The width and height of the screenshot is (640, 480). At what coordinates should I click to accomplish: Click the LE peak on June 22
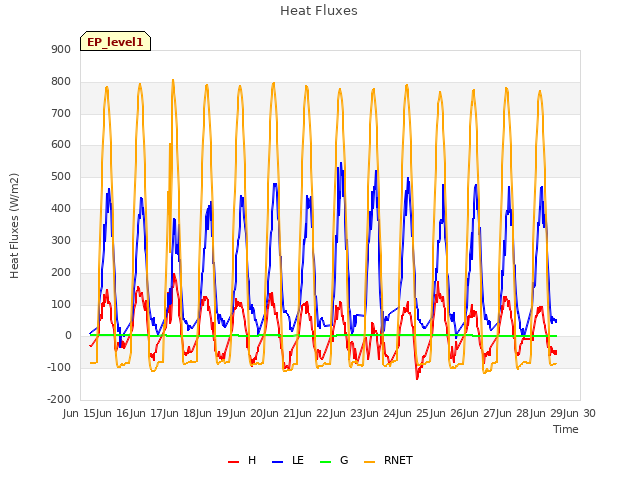(341, 163)
